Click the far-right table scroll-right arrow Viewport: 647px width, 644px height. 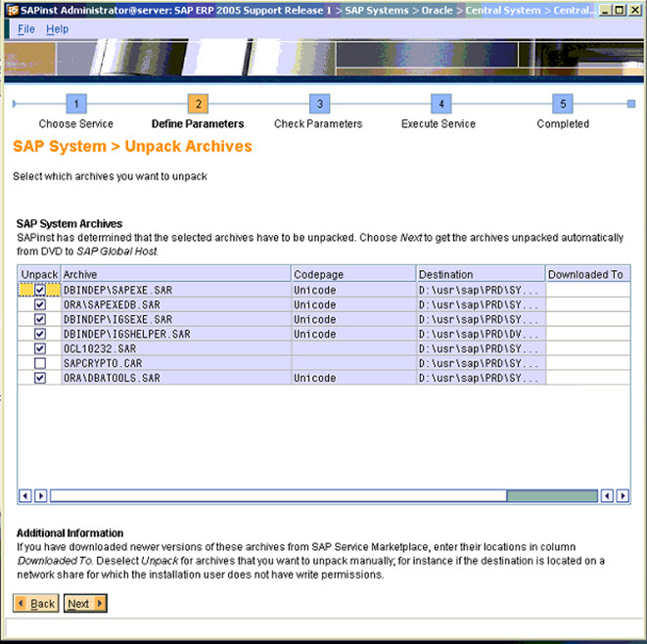coord(623,495)
